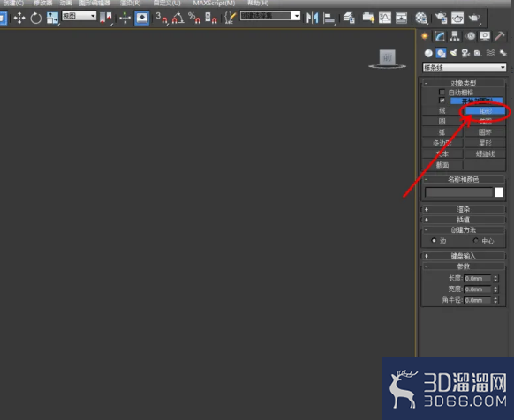Toggle the Spinner Snap icon
The width and height of the screenshot is (514, 420).
click(x=211, y=18)
